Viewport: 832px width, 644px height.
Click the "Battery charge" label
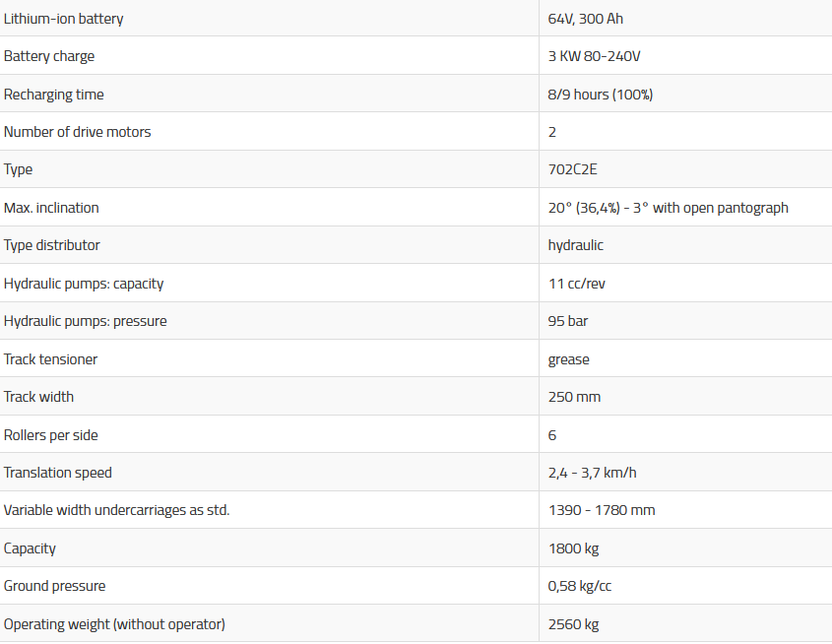pyautogui.click(x=49, y=56)
